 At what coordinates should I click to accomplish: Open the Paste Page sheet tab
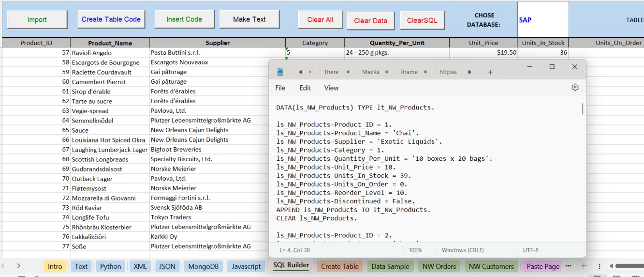[x=543, y=266]
